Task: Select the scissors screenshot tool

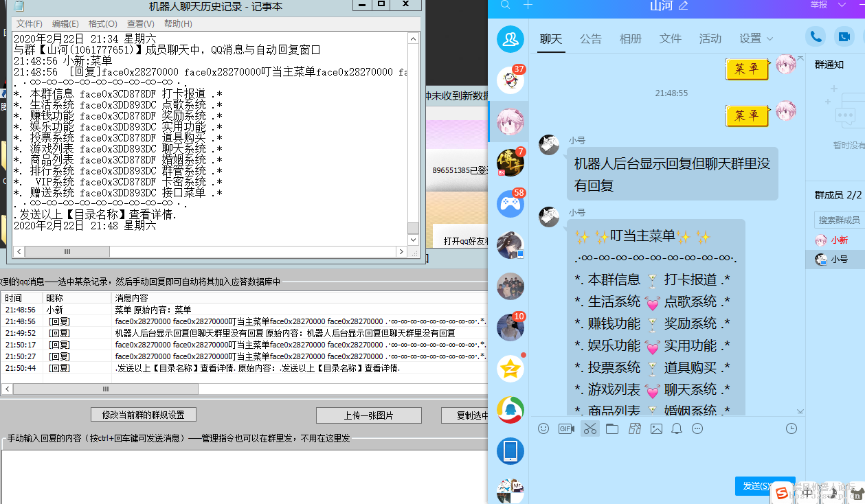Action: 589,428
